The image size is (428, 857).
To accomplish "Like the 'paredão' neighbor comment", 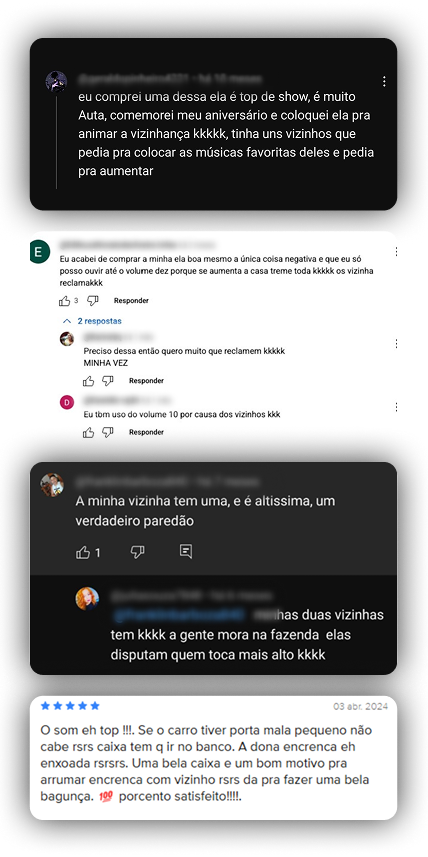I will tap(83, 553).
